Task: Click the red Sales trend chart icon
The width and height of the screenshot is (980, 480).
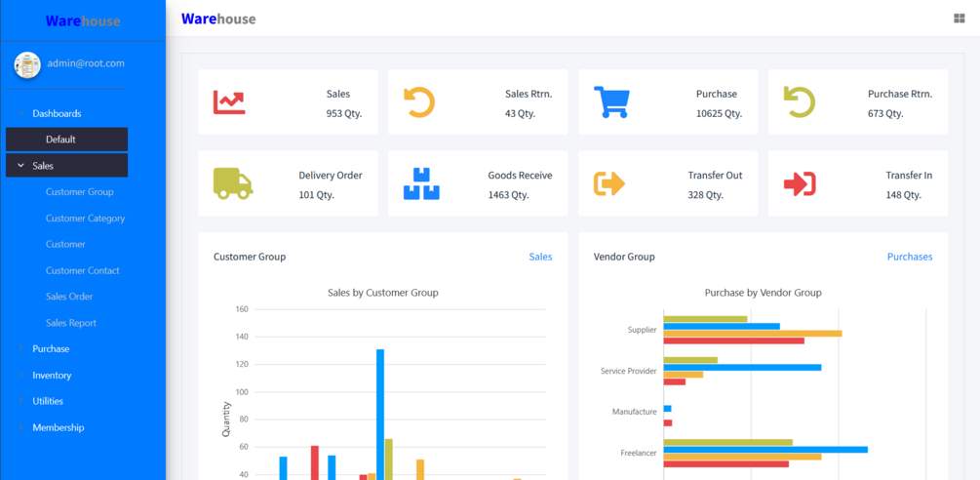Action: coord(229,101)
